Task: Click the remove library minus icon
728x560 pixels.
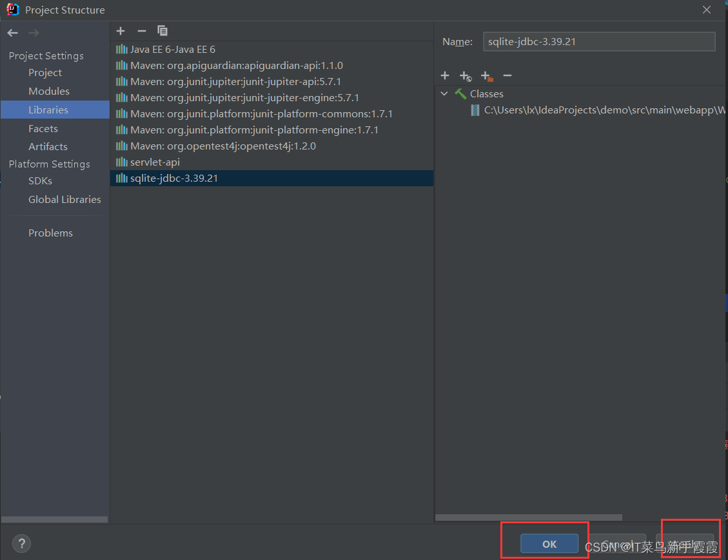Action: 141,30
